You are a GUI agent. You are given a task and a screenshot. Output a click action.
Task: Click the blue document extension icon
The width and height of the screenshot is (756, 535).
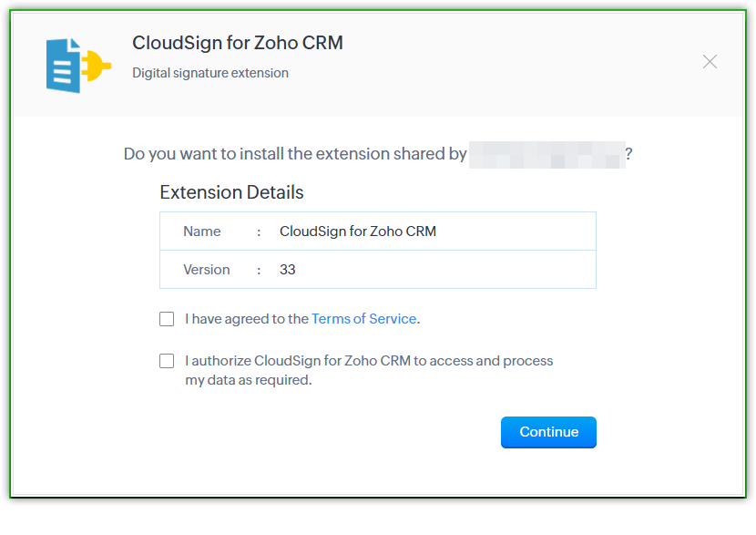pos(64,65)
